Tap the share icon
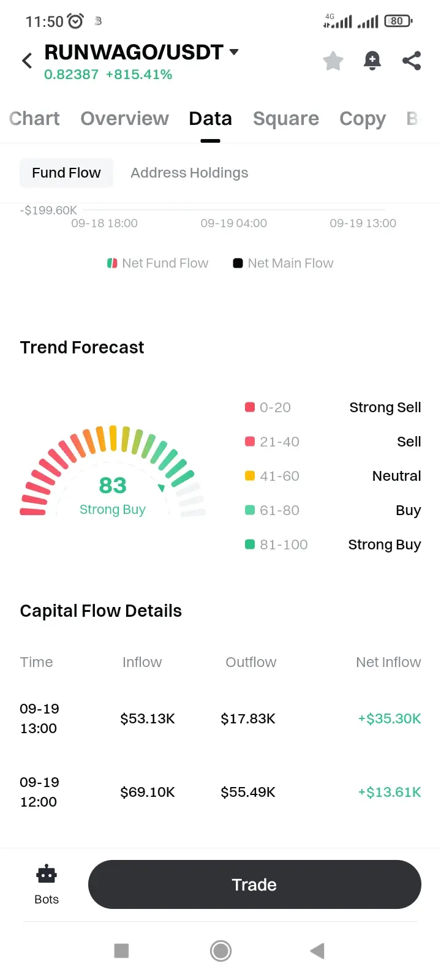The image size is (441, 980). pos(412,61)
